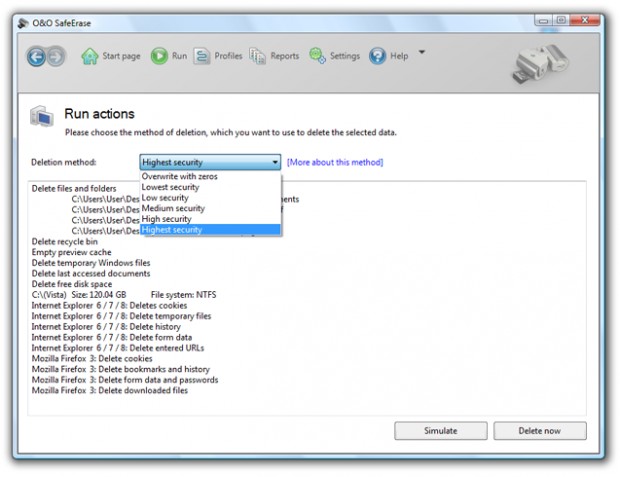Select Internet Explorer Delete entered URLs row

coord(118,348)
